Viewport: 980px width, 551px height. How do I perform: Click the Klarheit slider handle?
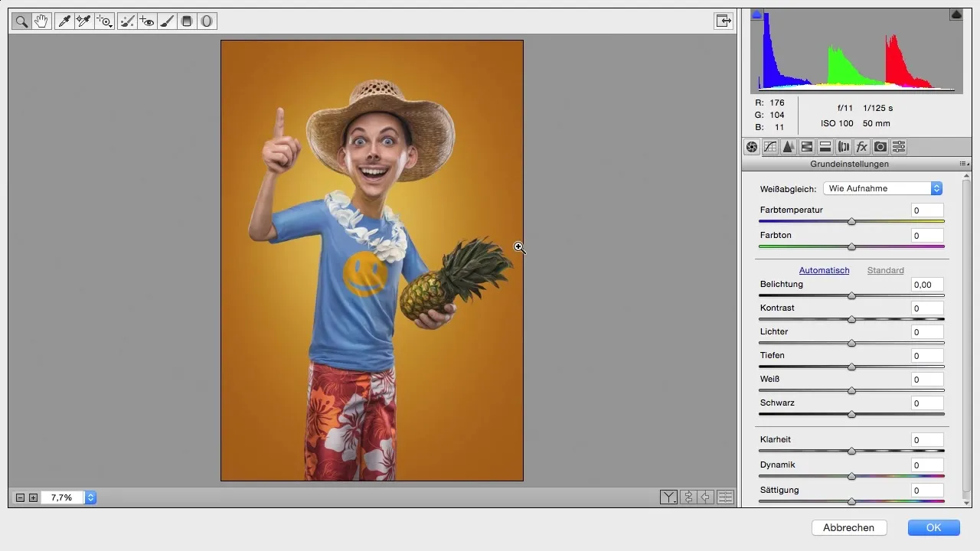(851, 452)
